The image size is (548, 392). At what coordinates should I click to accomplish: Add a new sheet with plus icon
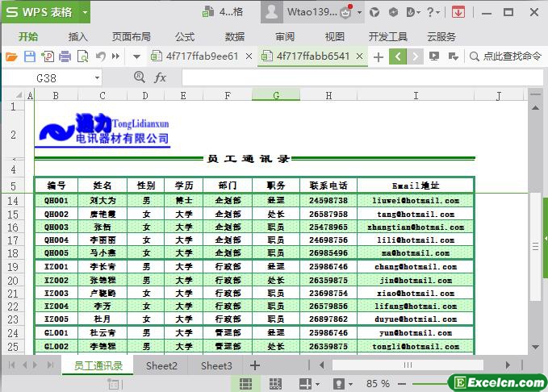point(255,365)
